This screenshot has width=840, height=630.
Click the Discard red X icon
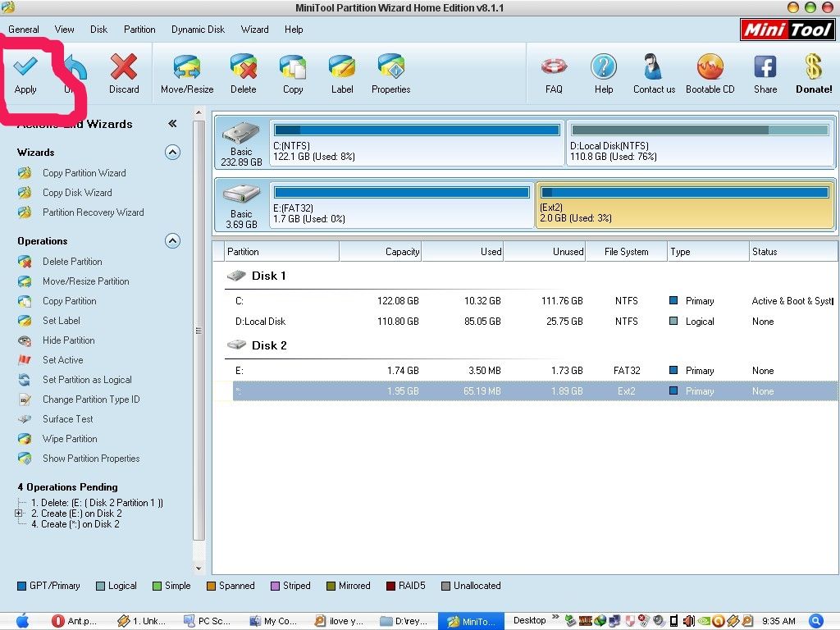click(124, 68)
